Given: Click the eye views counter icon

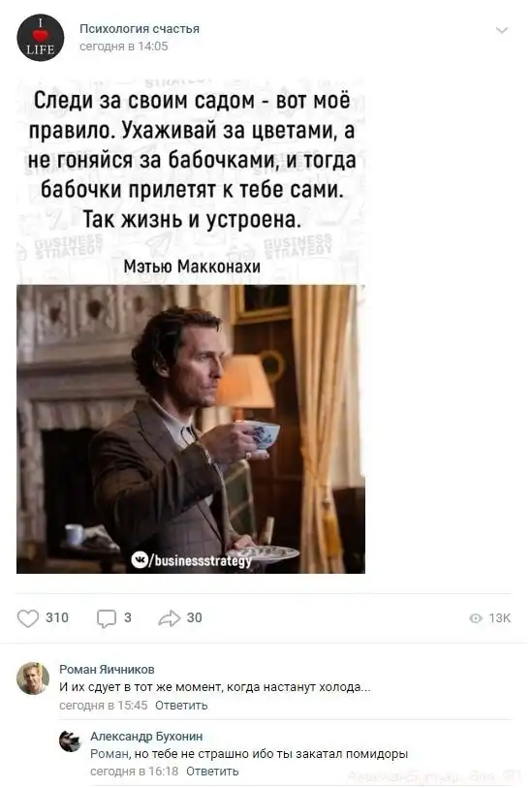Looking at the screenshot, I should [x=476, y=618].
